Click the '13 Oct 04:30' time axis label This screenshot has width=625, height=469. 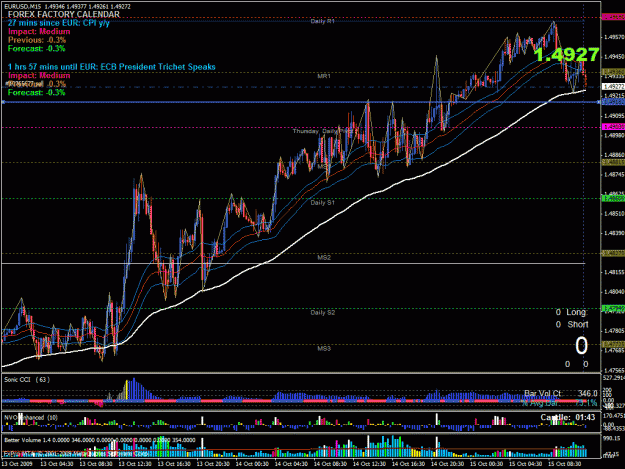(57, 464)
